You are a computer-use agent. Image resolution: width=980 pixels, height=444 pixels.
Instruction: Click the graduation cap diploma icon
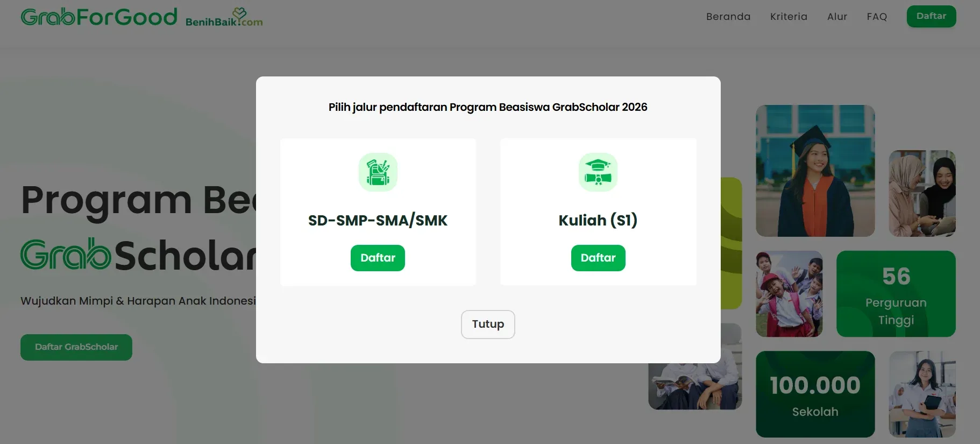click(598, 172)
